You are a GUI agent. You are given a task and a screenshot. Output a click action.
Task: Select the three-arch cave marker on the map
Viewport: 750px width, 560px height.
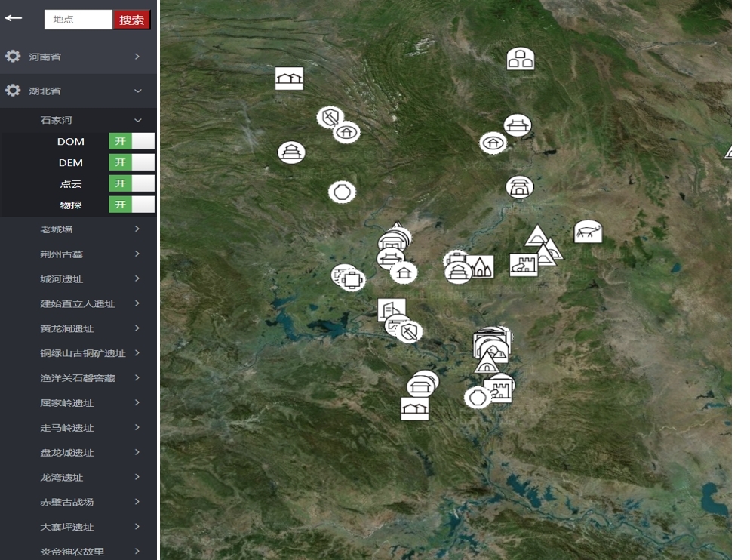pos(521,59)
